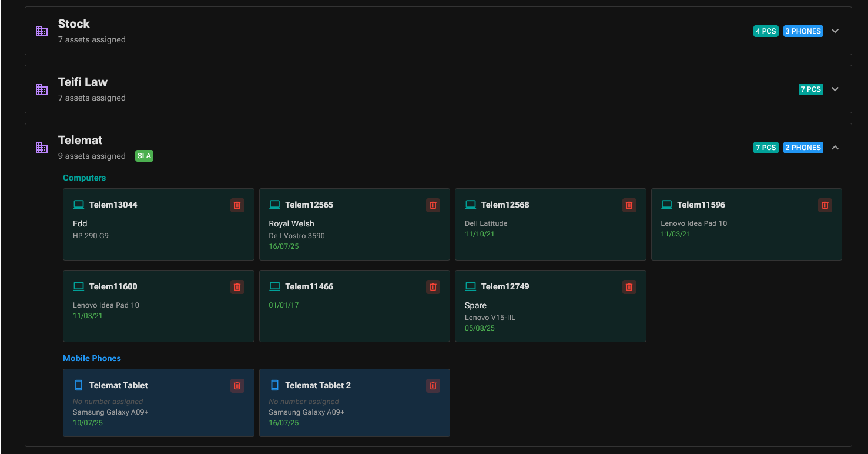Delete the Telem13044 computer asset
868x454 pixels.
pyautogui.click(x=237, y=205)
